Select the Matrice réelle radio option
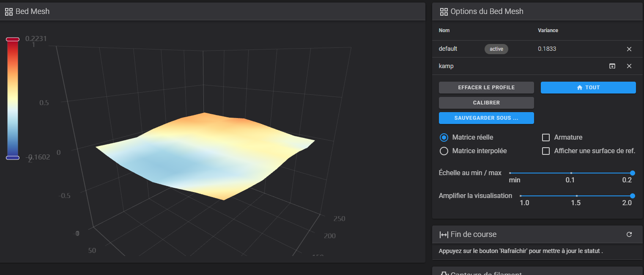The height and width of the screenshot is (275, 644). [444, 137]
